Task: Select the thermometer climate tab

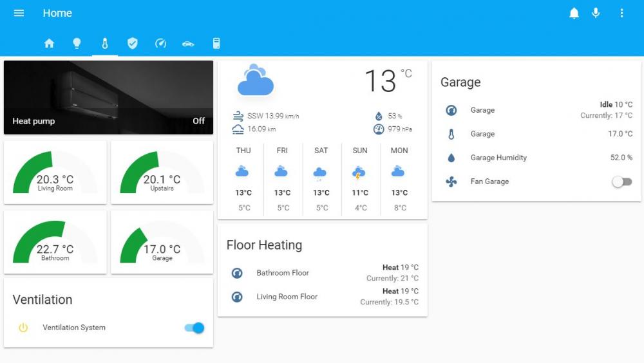Action: coord(105,43)
